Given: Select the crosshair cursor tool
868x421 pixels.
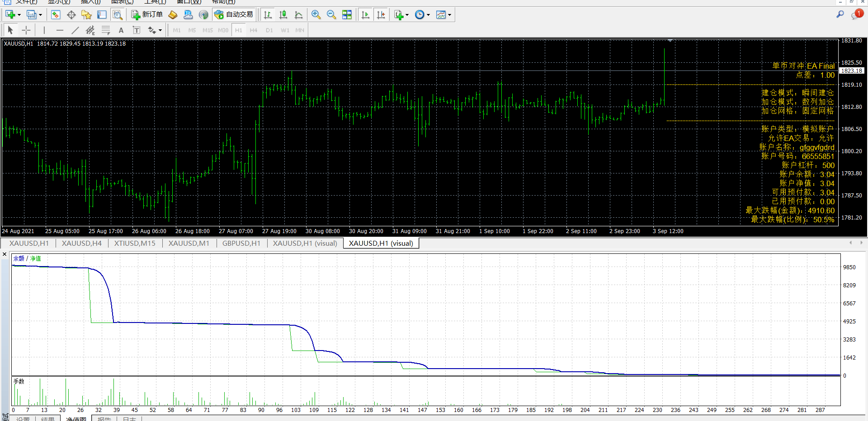Looking at the screenshot, I should (x=26, y=30).
